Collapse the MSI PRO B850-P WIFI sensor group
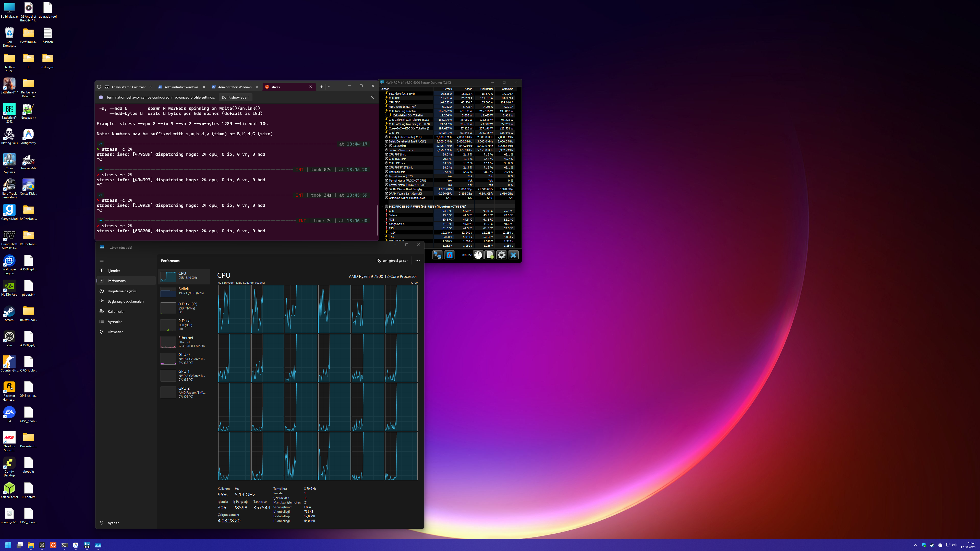 [x=382, y=207]
